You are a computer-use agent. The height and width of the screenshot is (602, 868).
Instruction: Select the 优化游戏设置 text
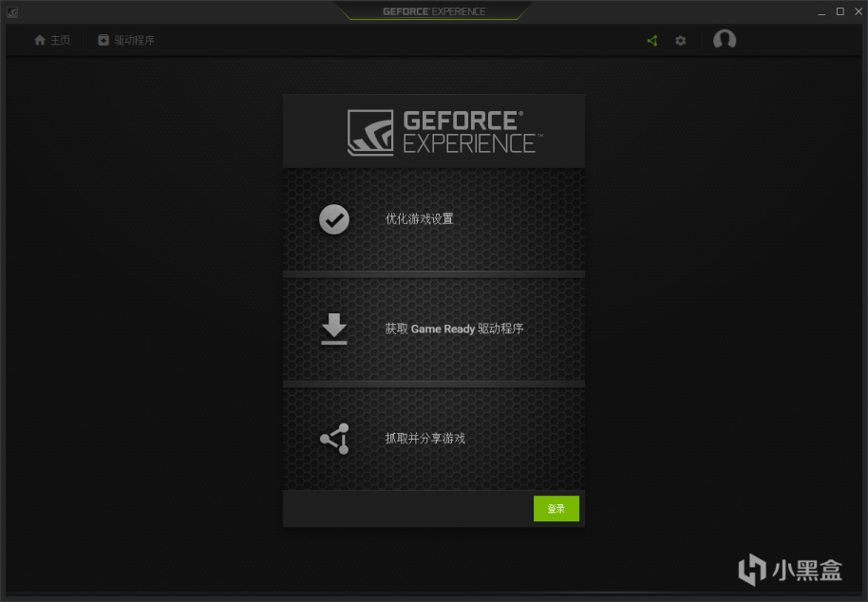point(419,219)
